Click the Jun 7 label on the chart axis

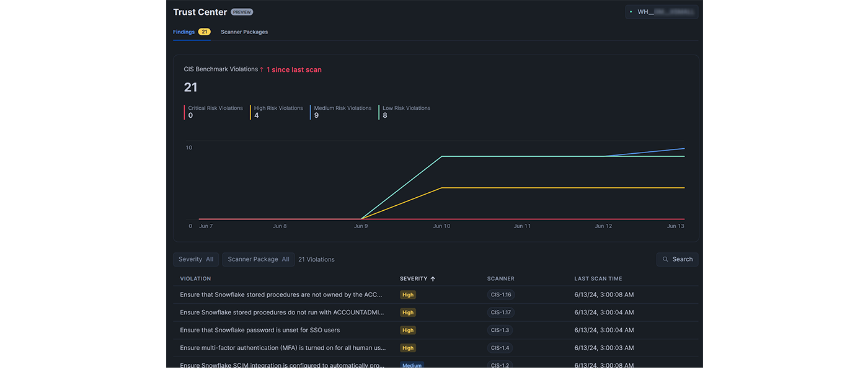click(x=206, y=226)
